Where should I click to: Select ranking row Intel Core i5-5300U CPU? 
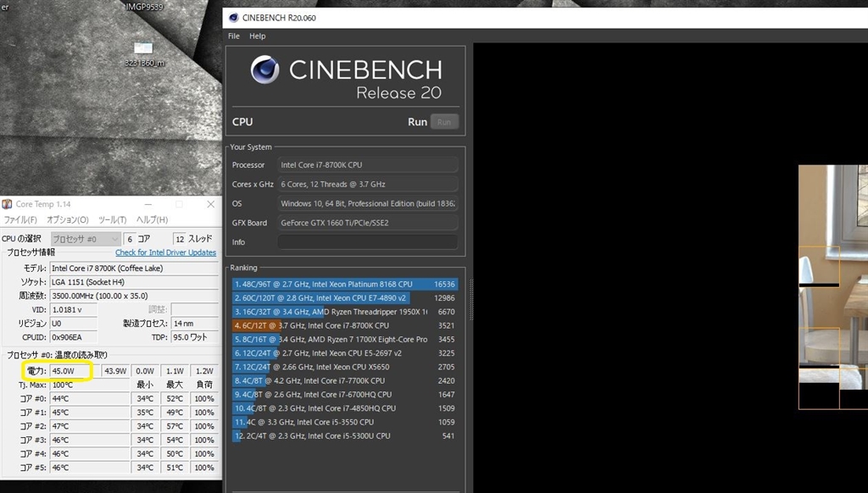coord(345,436)
